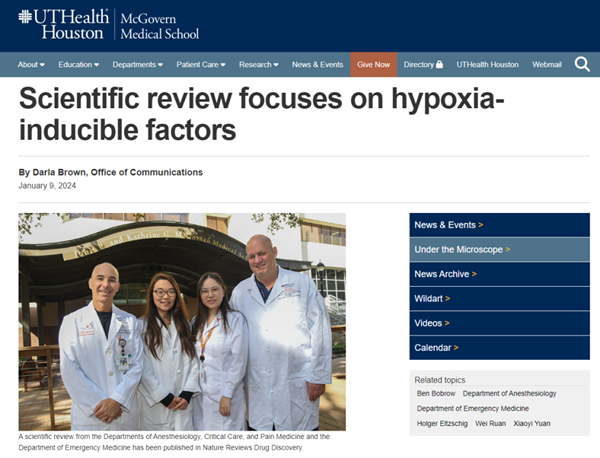Select the Department of Emergency Medicine tag
This screenshot has width=600, height=458.
473,409
